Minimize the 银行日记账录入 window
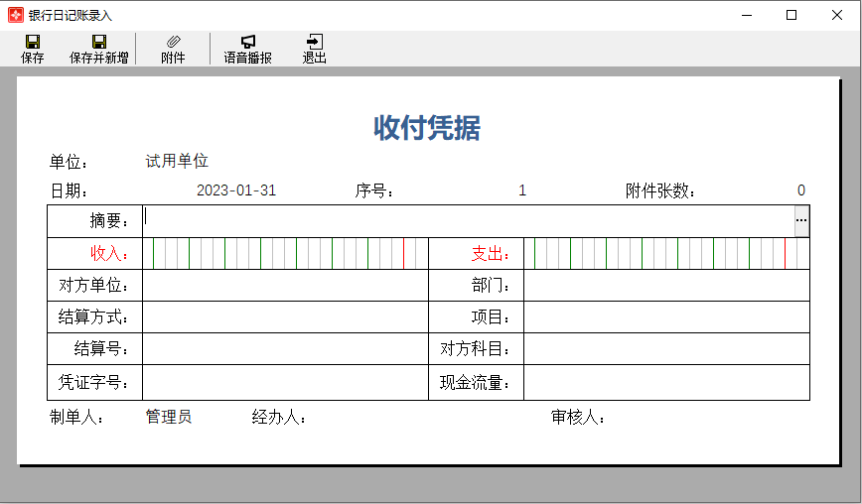The width and height of the screenshot is (862, 504). point(747,15)
